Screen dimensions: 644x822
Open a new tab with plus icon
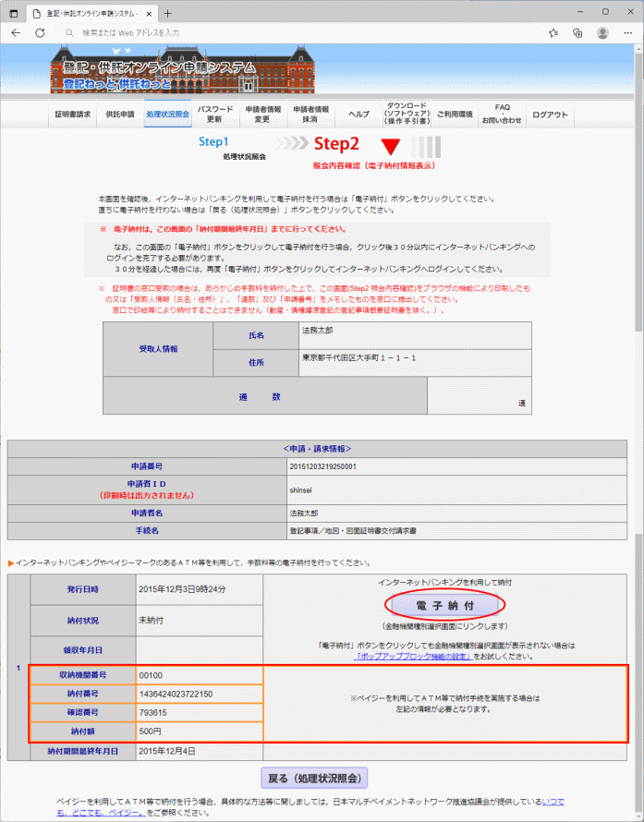click(168, 14)
